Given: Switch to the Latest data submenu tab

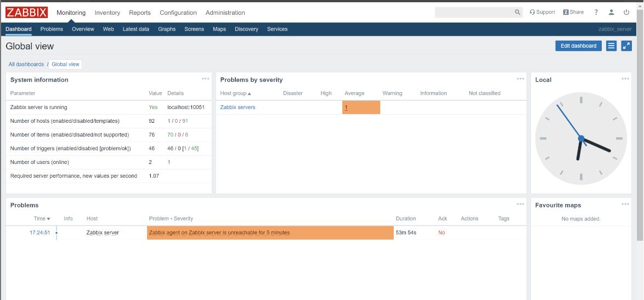Looking at the screenshot, I should point(136,29).
